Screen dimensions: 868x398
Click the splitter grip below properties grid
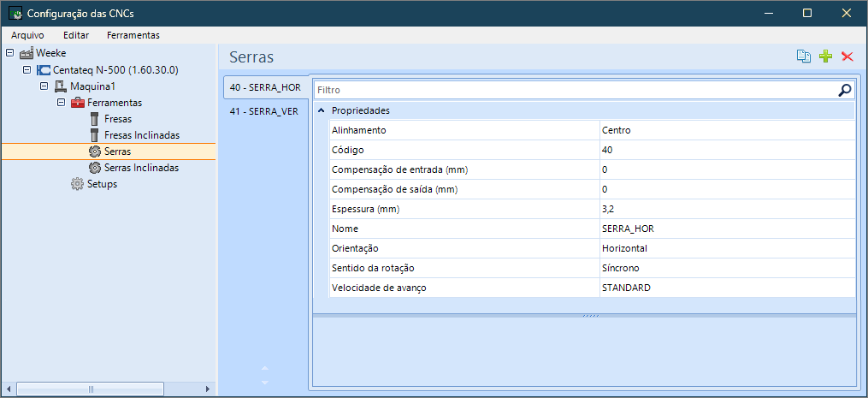tap(591, 316)
